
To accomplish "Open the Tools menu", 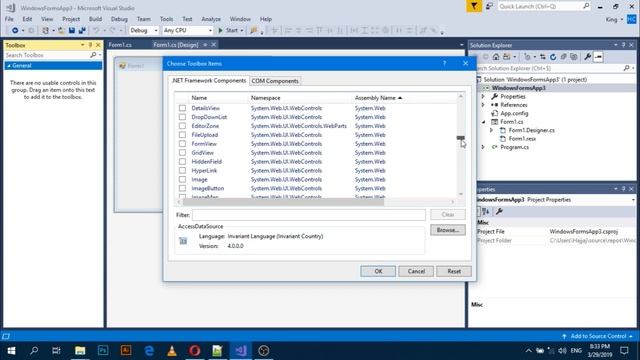I will coord(166,19).
